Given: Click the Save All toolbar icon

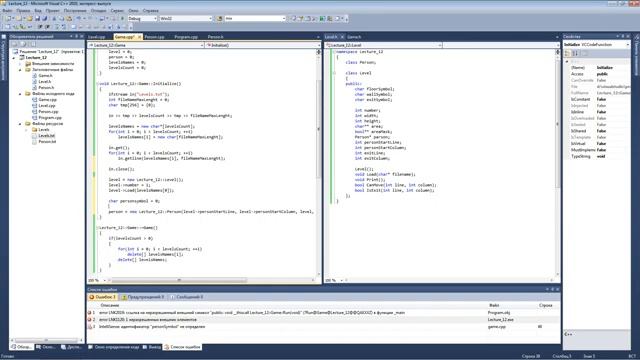Looking at the screenshot, I should 44,18.
